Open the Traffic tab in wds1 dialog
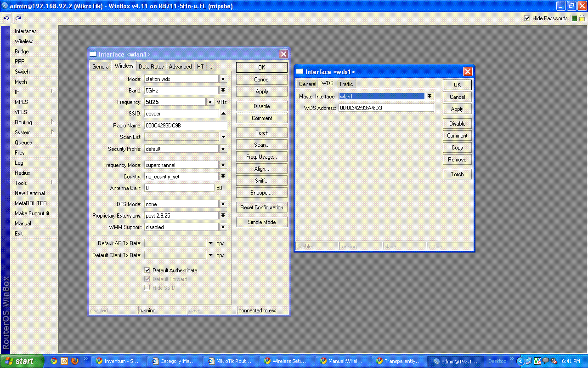The image size is (588, 368). tap(346, 84)
